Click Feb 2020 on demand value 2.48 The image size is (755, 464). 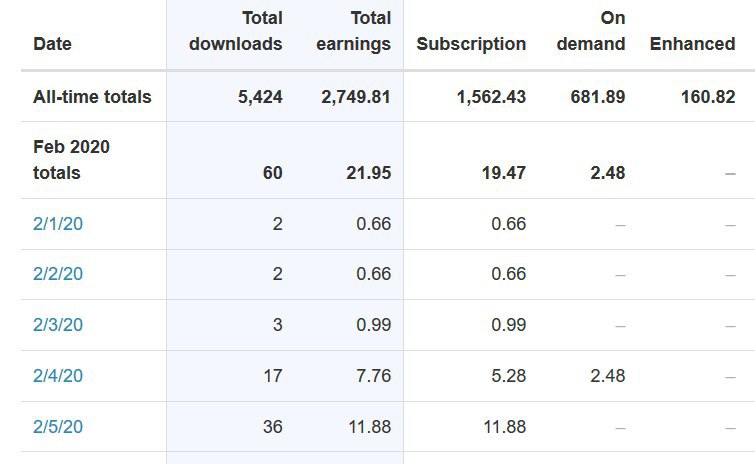click(x=608, y=173)
